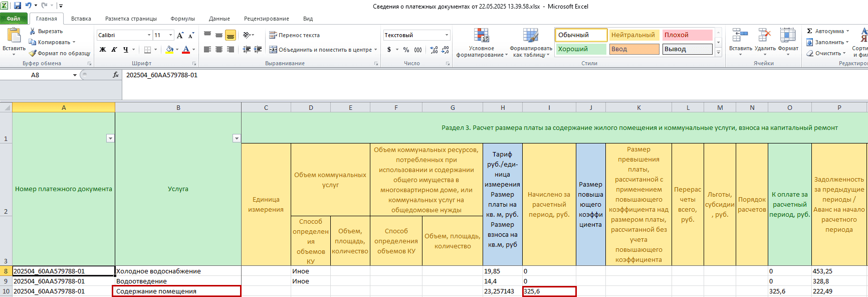Screen dimensions: 868x297
Task: Open the Файл menu tab
Action: 14,19
